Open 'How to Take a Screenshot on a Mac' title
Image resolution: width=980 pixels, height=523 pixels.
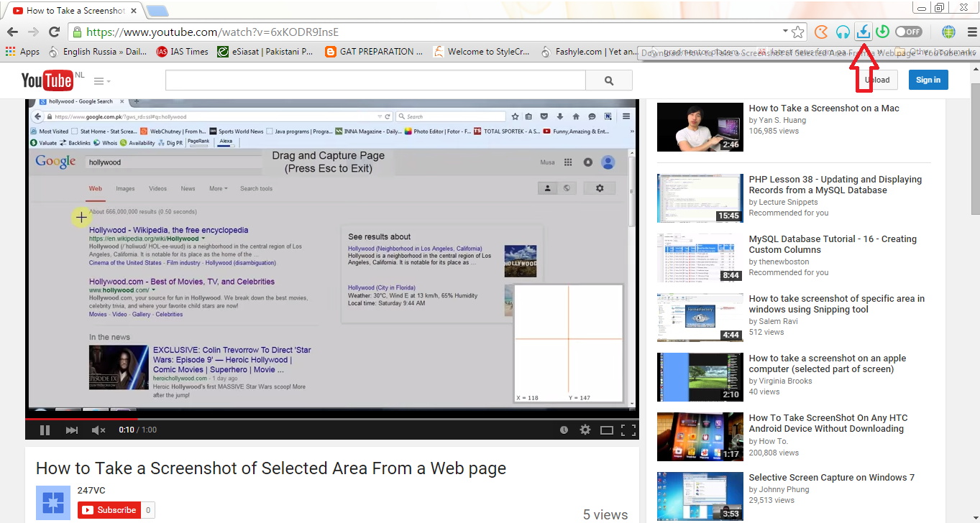pos(824,108)
